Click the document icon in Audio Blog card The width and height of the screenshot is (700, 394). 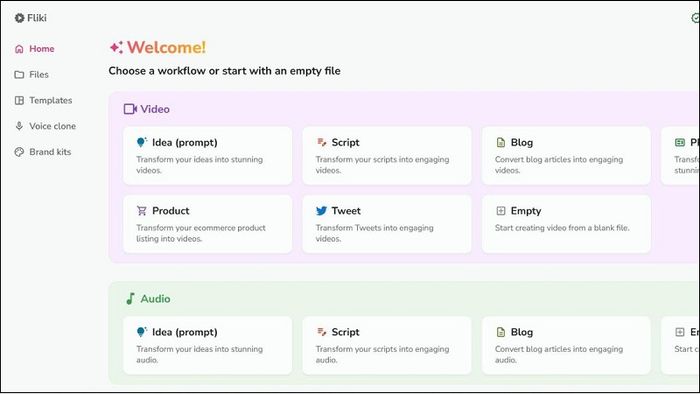[x=501, y=332]
